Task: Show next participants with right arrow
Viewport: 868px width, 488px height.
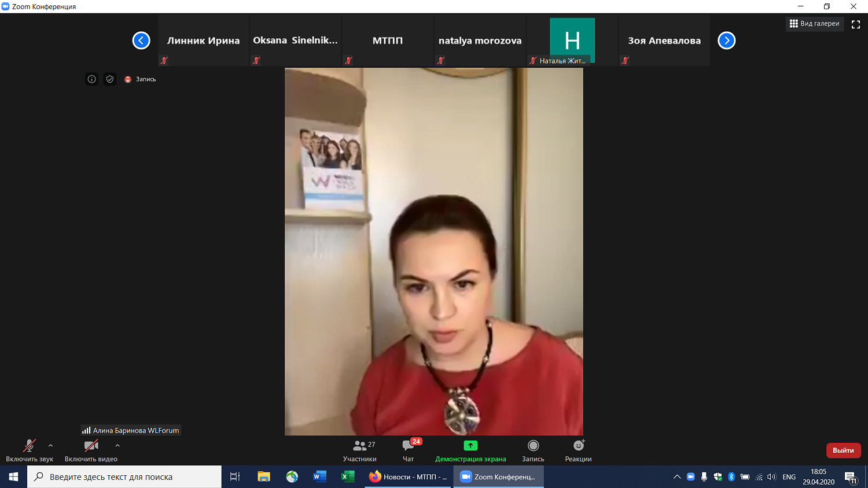Action: [x=727, y=40]
